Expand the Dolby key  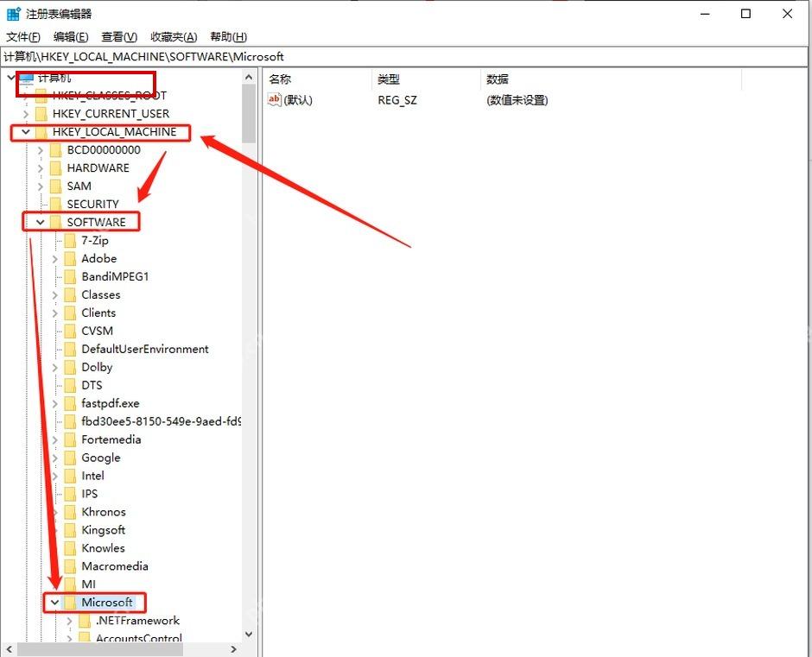(x=55, y=367)
